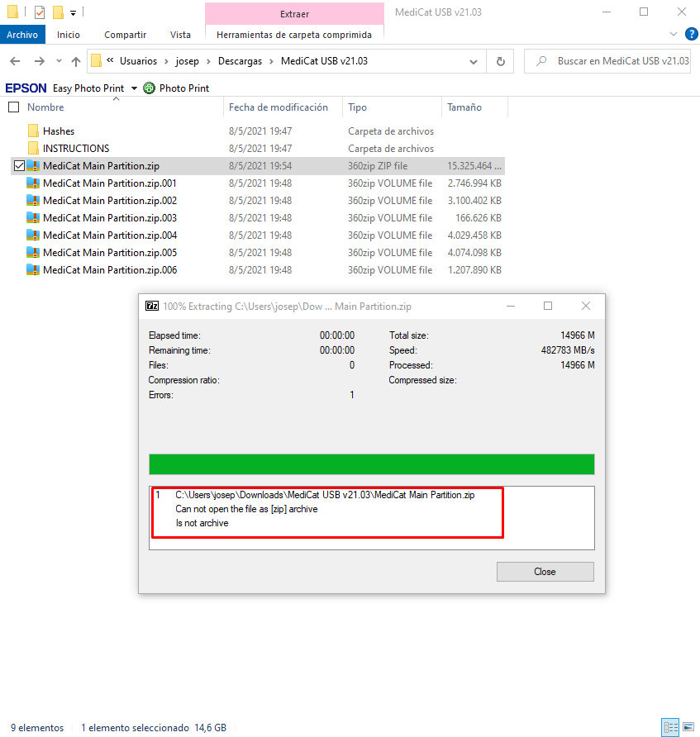Click josep in the address breadcrumb
This screenshot has height=737, width=700.
[x=187, y=61]
